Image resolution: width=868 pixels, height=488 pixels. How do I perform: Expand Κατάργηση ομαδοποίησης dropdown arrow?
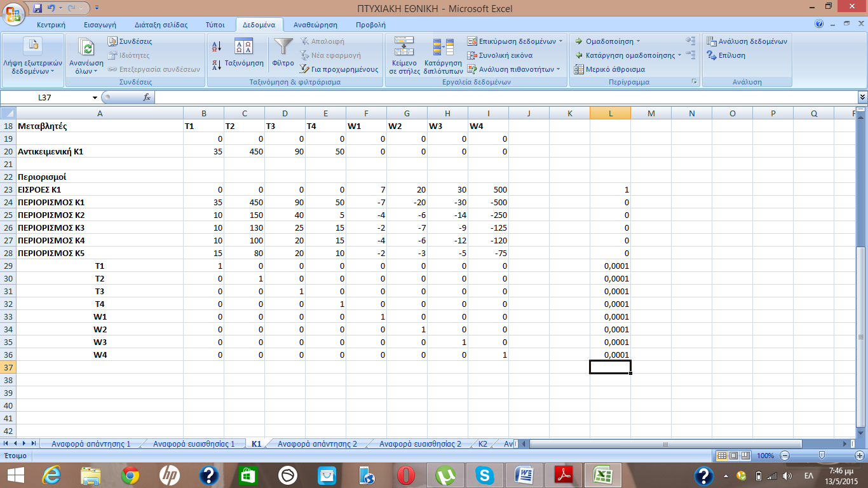(x=679, y=55)
